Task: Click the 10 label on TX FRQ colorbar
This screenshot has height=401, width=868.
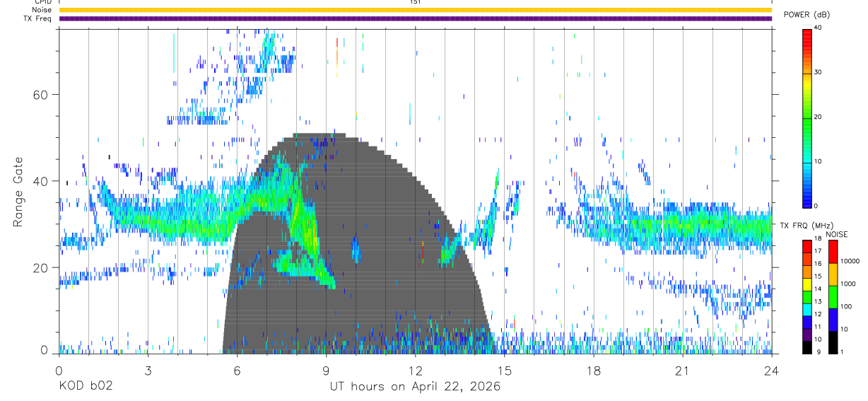Action: (818, 339)
